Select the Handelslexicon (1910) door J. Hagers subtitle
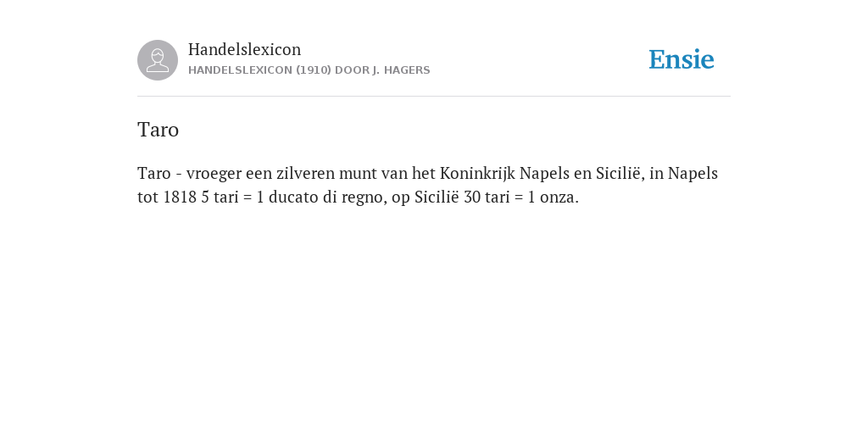Viewport: 868px width, 434px height. (309, 70)
